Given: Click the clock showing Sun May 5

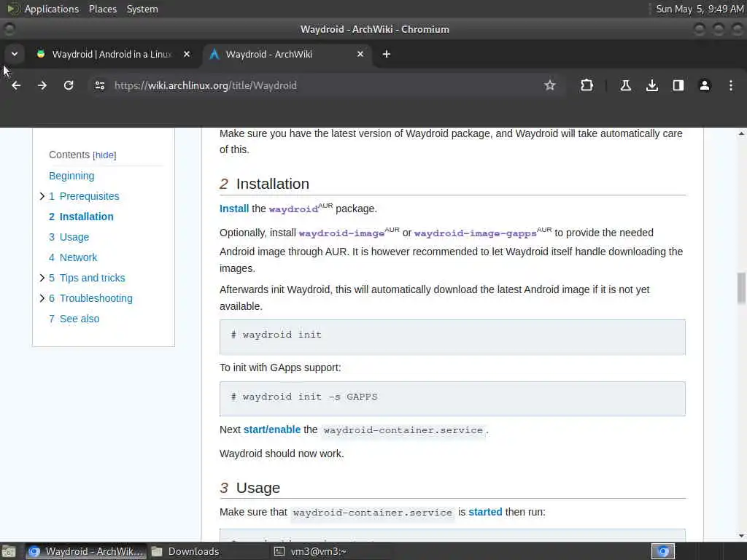Looking at the screenshot, I should coord(700,9).
